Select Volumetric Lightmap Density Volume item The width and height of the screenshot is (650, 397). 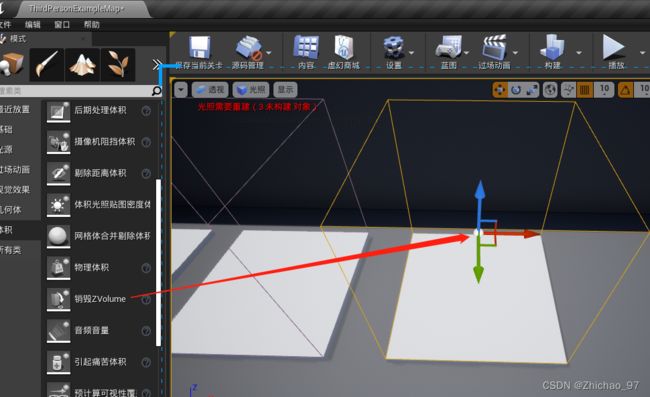click(99, 205)
